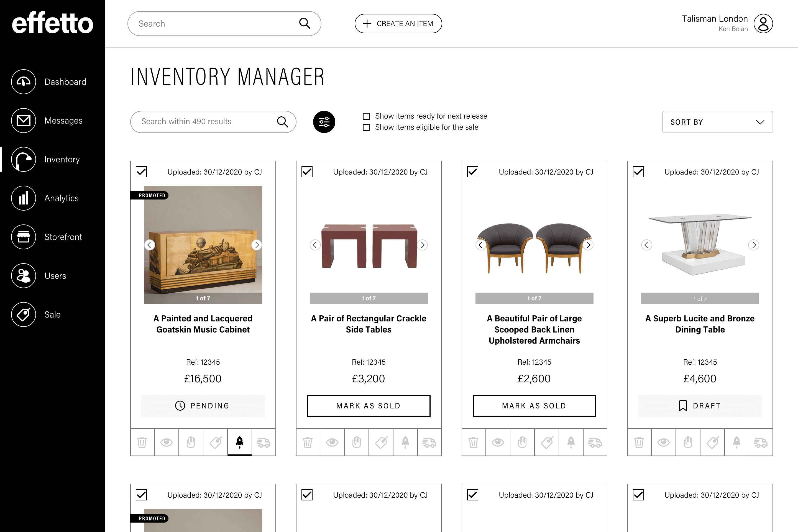Check Show items eligible for the sale
This screenshot has width=798, height=532.
(366, 127)
